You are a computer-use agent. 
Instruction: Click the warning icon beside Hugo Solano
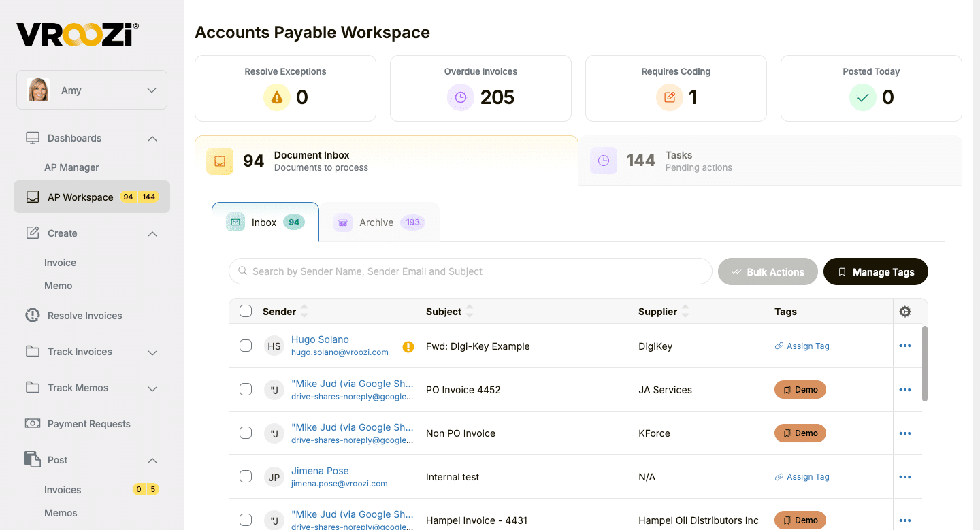point(408,346)
